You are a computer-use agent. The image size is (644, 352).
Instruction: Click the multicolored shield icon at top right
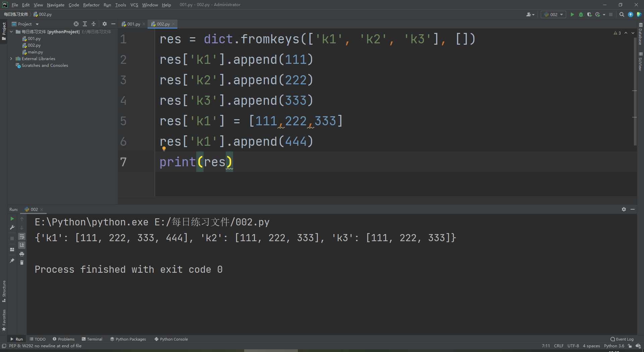pyautogui.click(x=639, y=14)
